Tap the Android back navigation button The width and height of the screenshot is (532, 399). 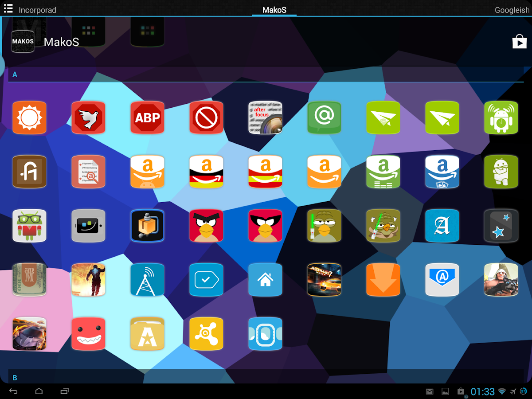pos(13,391)
